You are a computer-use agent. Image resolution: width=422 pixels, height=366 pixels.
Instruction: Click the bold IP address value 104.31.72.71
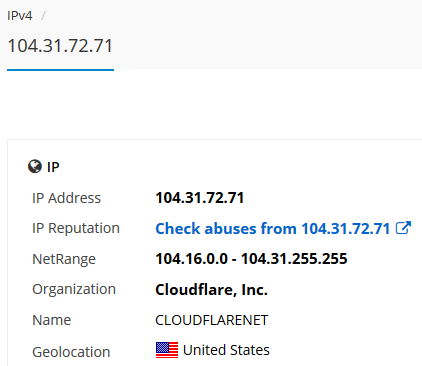pyautogui.click(x=200, y=198)
